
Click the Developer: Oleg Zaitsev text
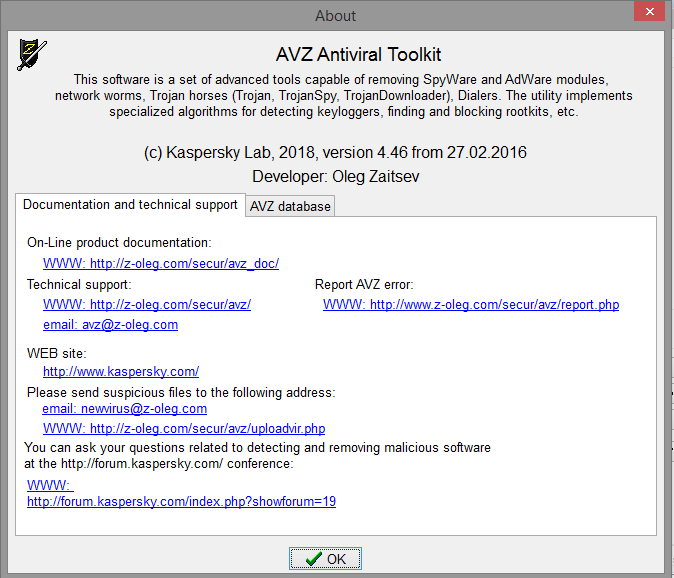(336, 176)
